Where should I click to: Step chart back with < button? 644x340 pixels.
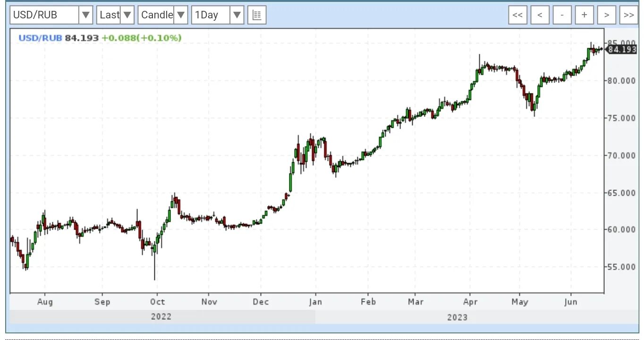[540, 15]
